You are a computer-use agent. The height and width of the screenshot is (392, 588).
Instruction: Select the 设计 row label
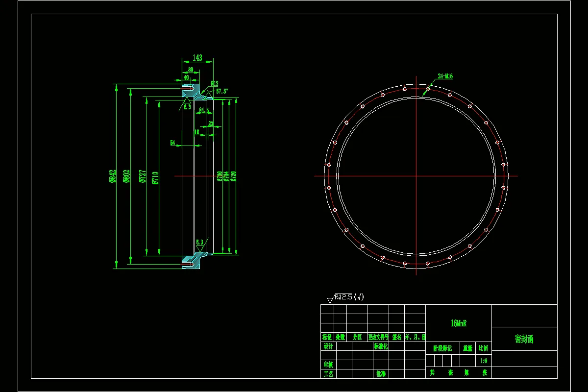click(328, 346)
